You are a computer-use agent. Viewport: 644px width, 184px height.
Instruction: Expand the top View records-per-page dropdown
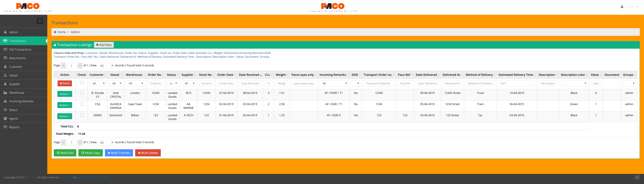click(106, 66)
